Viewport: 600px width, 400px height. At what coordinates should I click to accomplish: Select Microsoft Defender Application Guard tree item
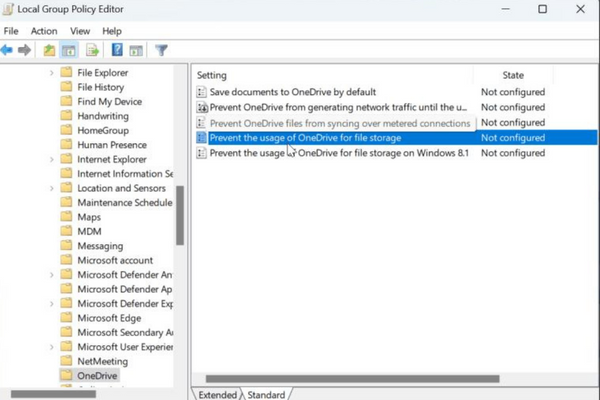(x=125, y=289)
